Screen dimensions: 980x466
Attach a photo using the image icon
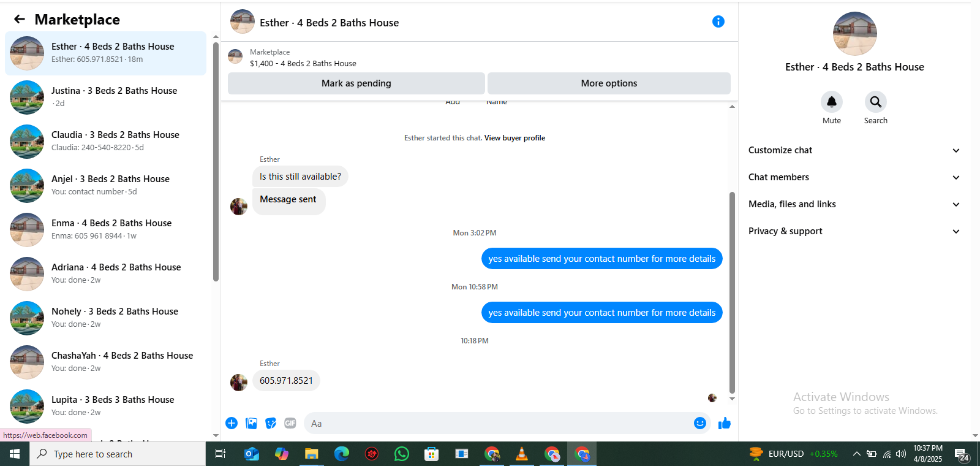(x=251, y=423)
